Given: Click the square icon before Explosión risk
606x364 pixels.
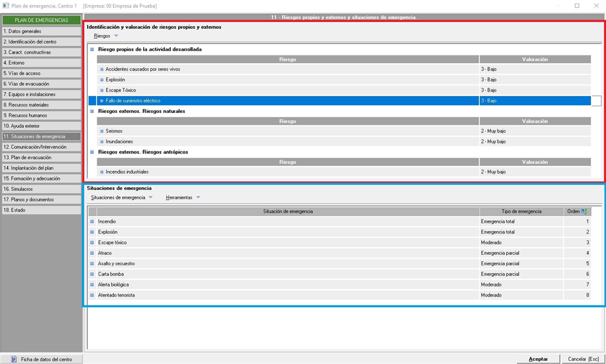Looking at the screenshot, I should (x=102, y=79).
